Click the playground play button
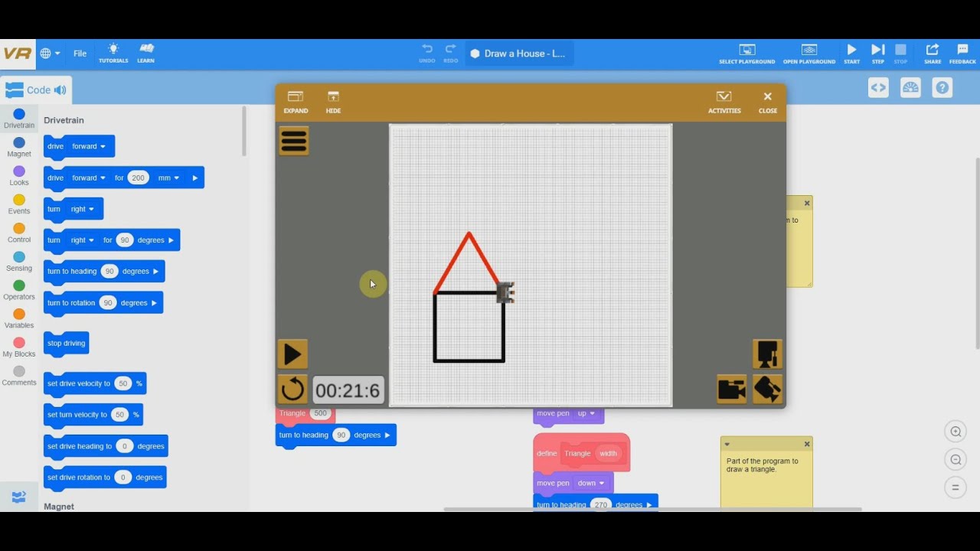 292,354
